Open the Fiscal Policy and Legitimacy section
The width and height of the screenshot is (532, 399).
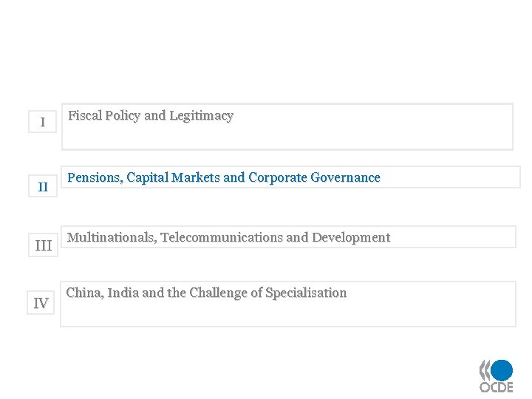click(x=151, y=116)
